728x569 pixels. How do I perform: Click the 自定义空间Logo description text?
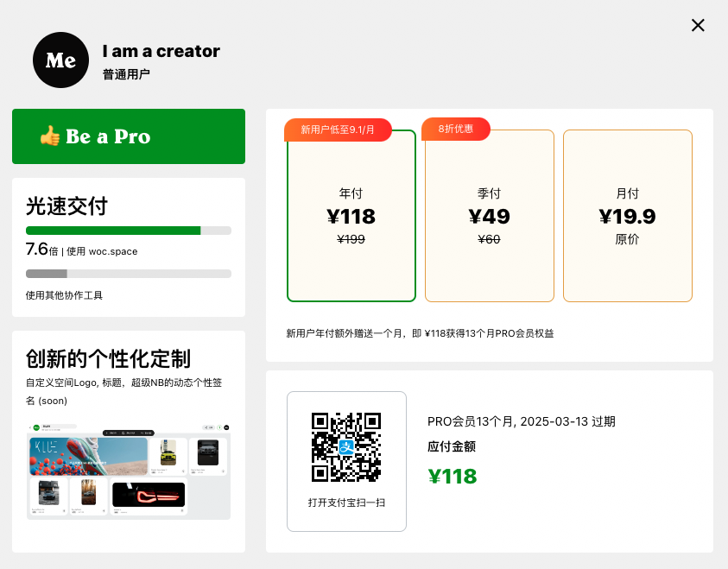click(x=124, y=391)
